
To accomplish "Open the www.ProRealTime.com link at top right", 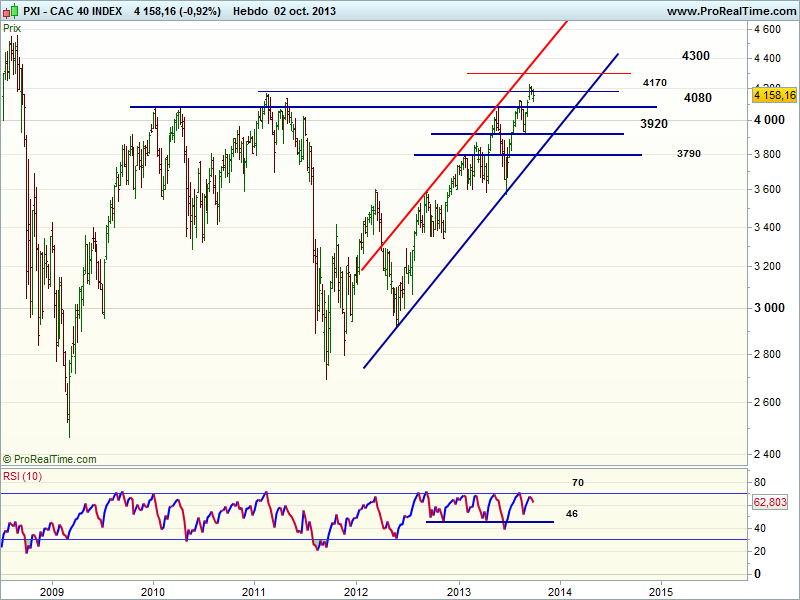I will (x=730, y=12).
